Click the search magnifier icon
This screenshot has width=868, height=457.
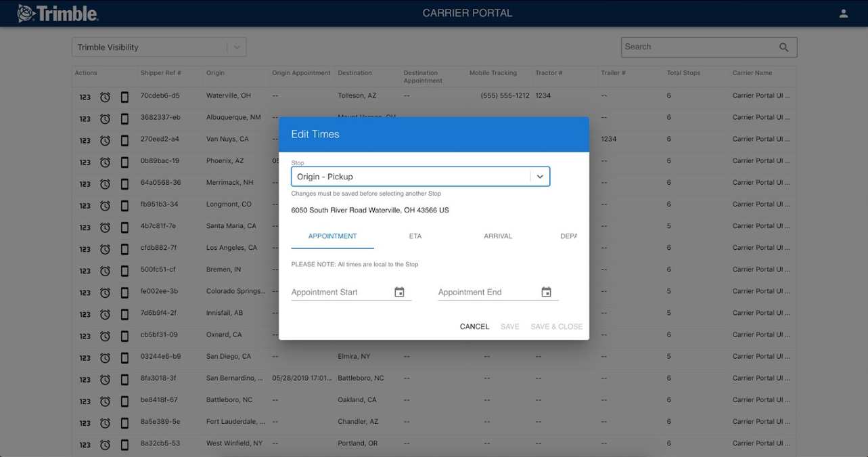[x=783, y=47]
